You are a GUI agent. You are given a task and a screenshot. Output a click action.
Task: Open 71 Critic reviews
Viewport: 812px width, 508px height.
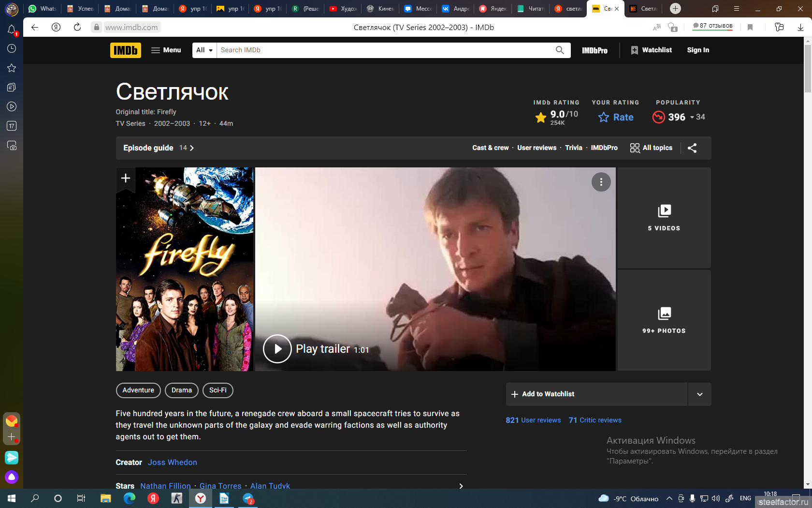pos(595,420)
